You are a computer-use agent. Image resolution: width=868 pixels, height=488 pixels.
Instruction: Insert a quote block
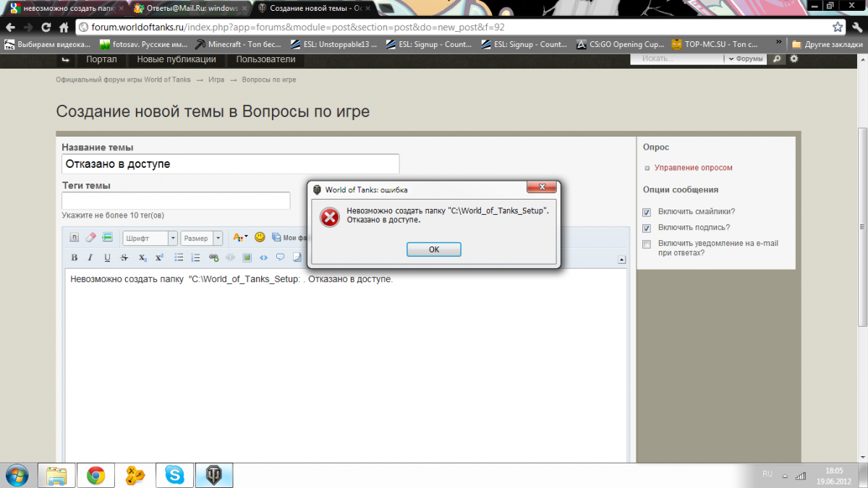click(280, 257)
